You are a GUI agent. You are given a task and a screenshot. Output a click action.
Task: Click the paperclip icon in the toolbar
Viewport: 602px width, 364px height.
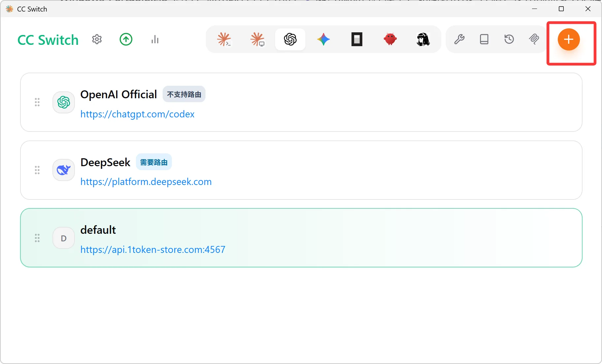point(534,40)
